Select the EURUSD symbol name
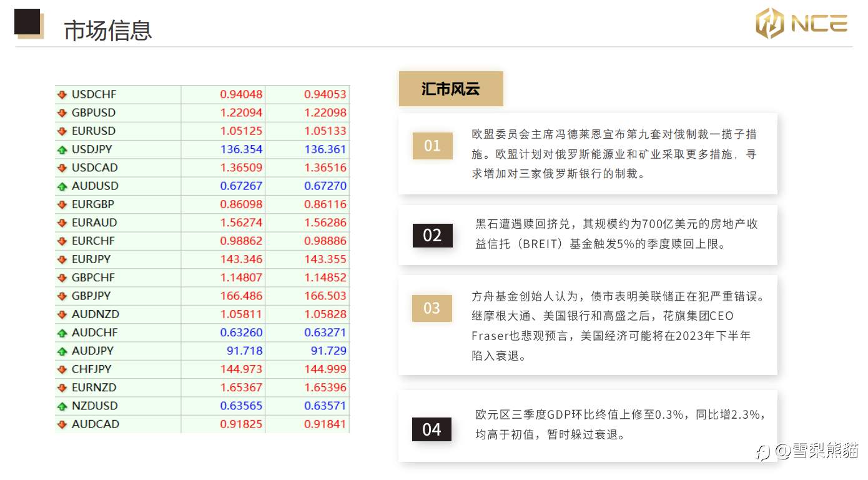868x480 pixels. pyautogui.click(x=94, y=131)
